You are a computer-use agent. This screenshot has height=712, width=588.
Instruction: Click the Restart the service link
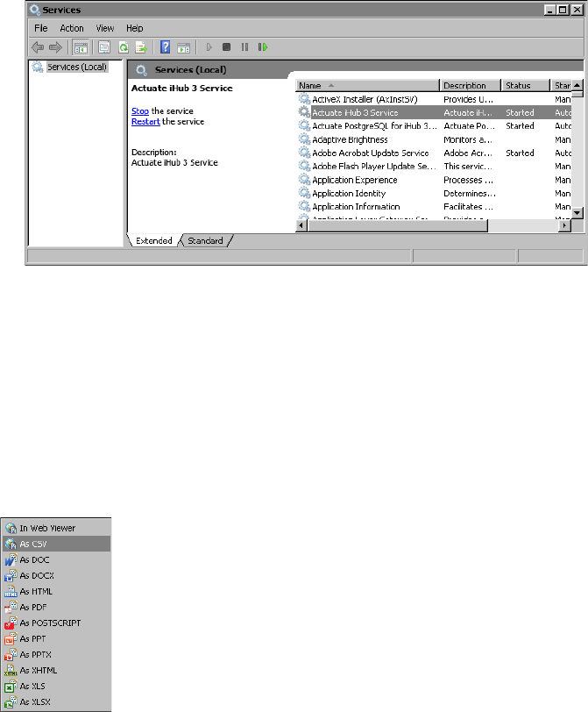tap(145, 122)
